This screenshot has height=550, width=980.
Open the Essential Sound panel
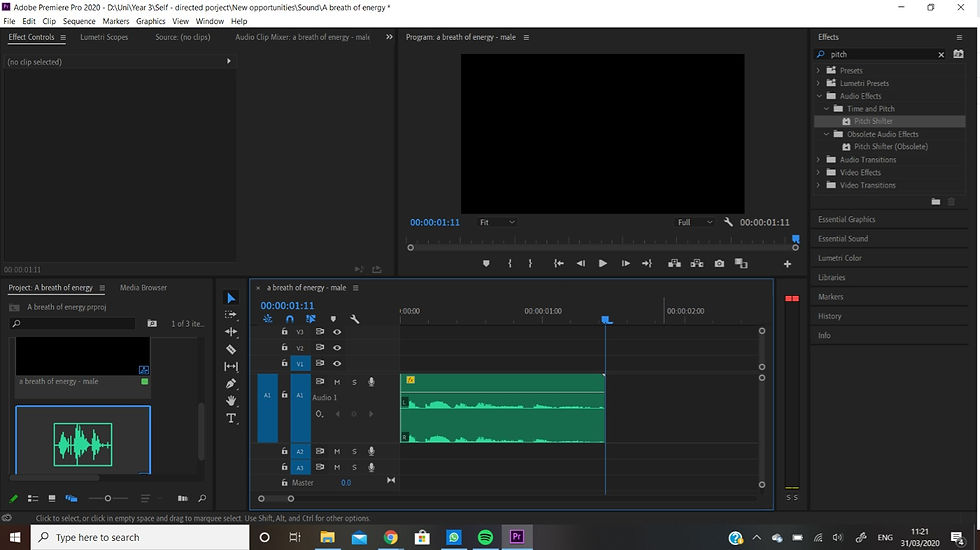842,239
